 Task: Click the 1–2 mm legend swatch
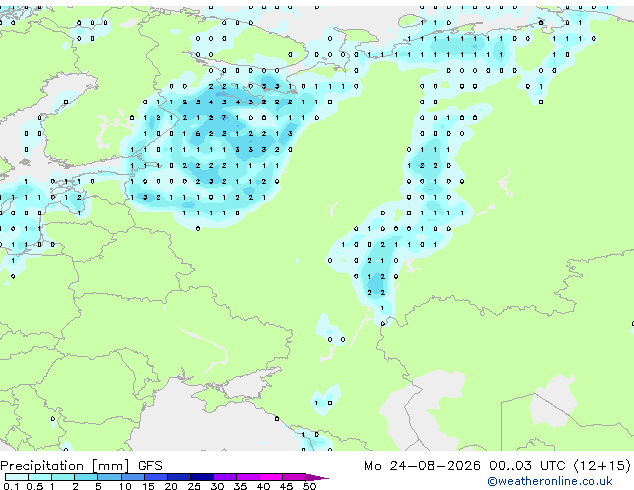[x=63, y=477]
